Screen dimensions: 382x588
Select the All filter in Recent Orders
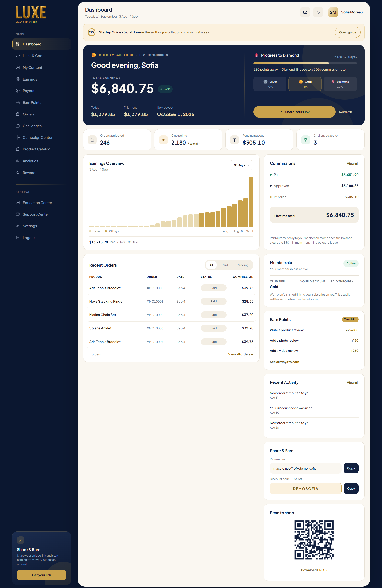click(x=211, y=265)
